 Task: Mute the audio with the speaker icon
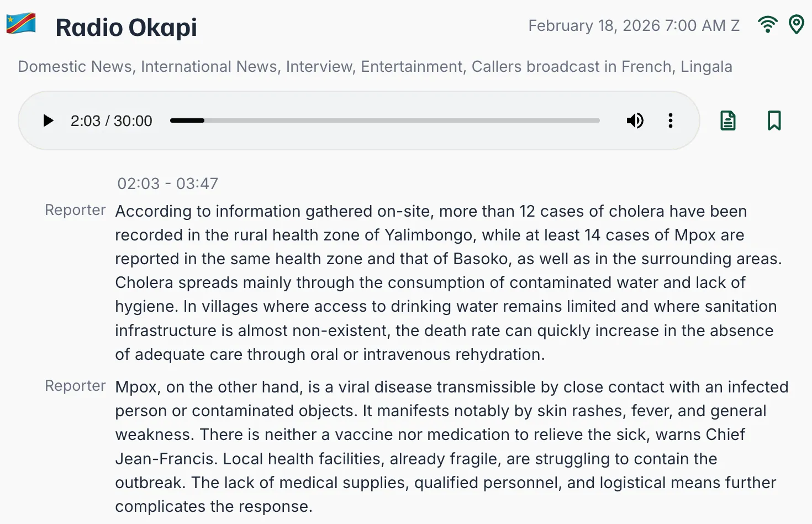635,120
